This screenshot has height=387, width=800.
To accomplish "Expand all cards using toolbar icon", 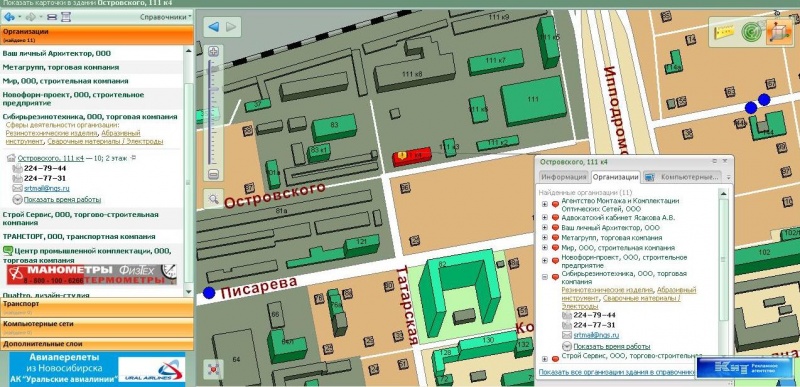I will [65, 17].
